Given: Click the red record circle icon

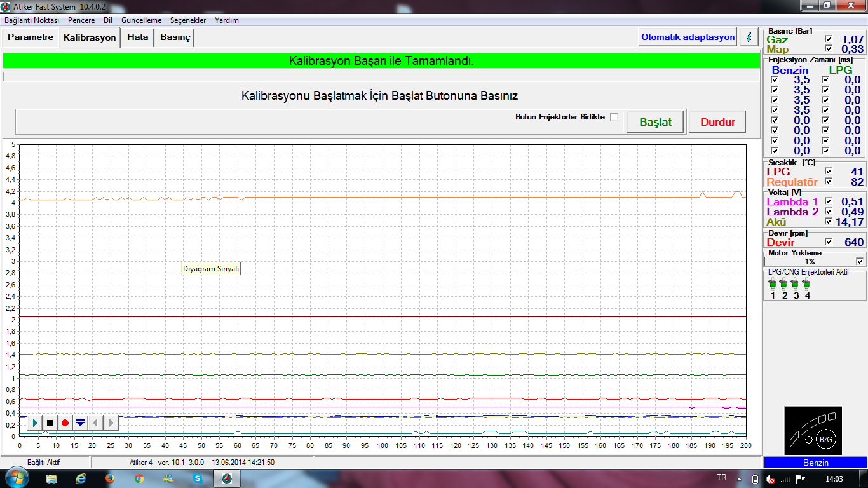Looking at the screenshot, I should pyautogui.click(x=65, y=423).
